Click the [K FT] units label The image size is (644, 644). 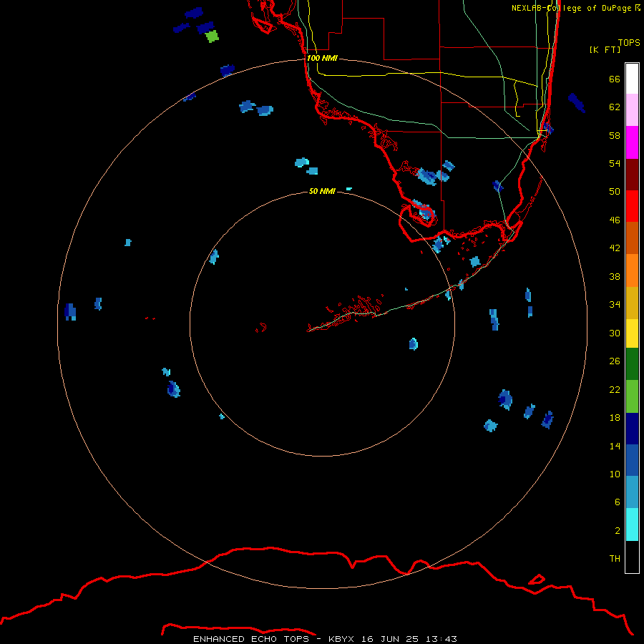[605, 49]
